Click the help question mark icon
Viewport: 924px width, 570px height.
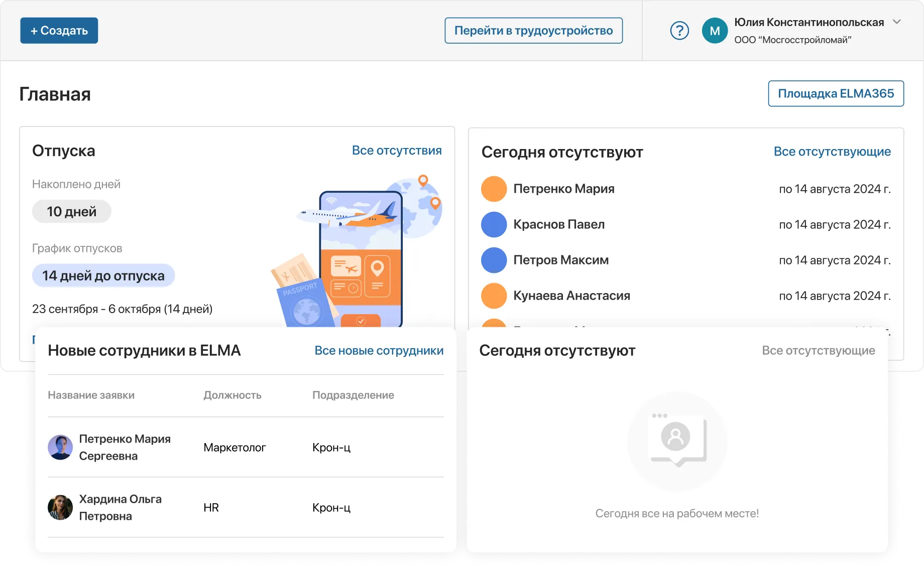(x=679, y=31)
